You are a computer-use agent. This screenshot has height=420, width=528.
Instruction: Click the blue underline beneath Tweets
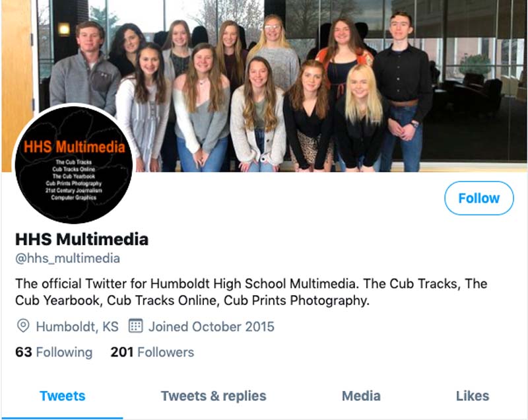coord(62,418)
